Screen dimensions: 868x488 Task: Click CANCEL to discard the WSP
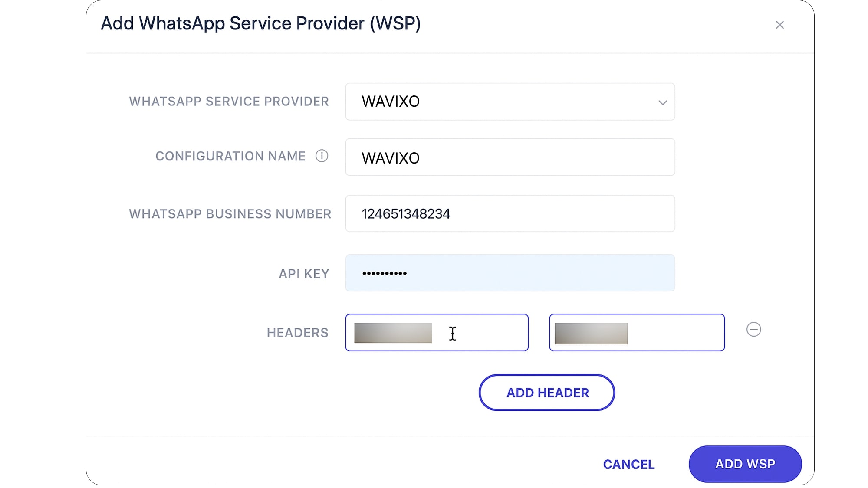coord(628,464)
